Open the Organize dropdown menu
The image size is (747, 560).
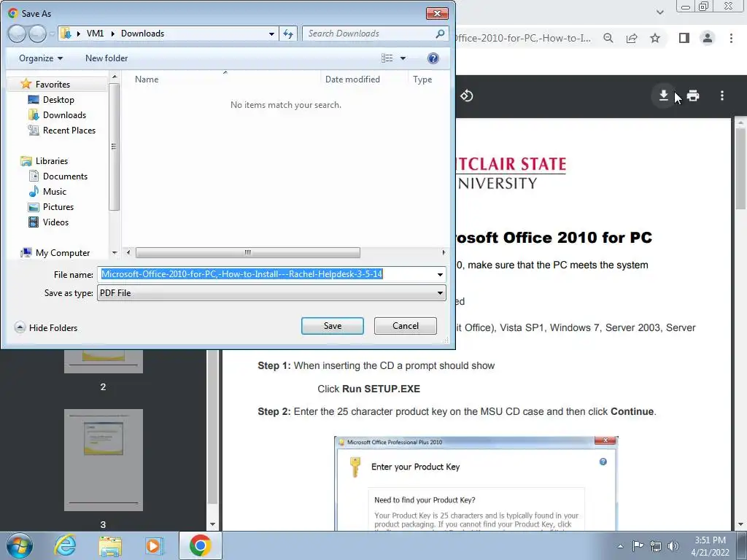click(41, 58)
